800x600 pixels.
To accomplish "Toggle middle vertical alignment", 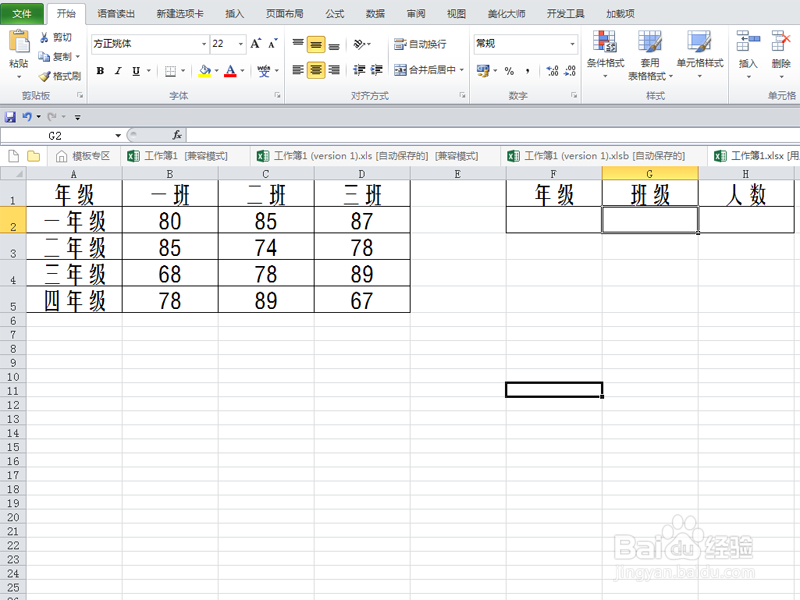I will [316, 44].
